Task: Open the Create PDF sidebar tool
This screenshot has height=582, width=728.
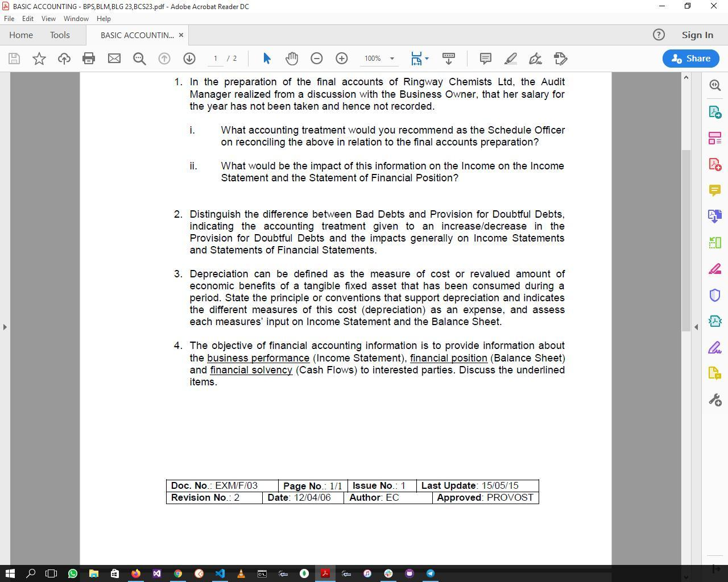Action: click(x=715, y=164)
